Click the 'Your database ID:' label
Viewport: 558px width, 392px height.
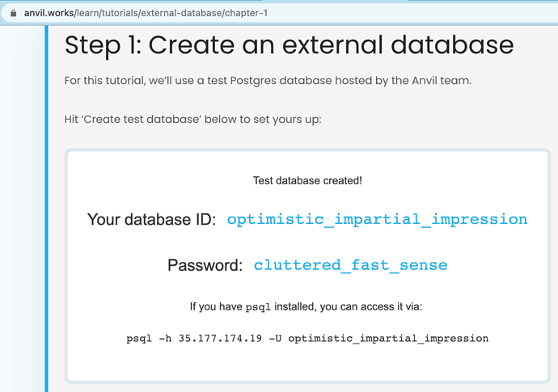[x=151, y=220]
